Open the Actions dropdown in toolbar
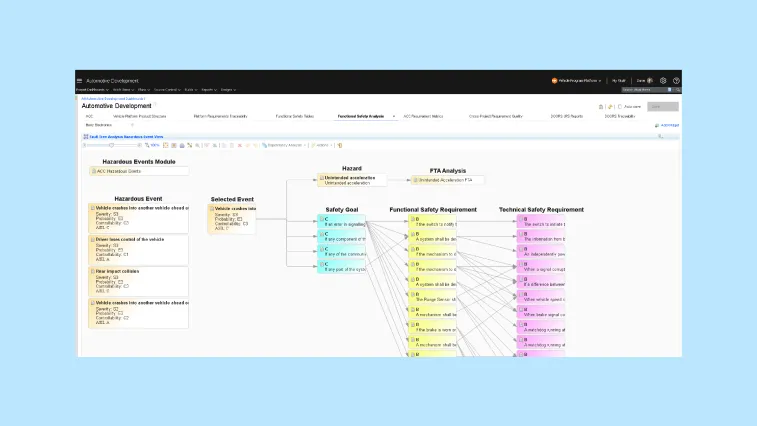757x426 pixels. [322, 145]
